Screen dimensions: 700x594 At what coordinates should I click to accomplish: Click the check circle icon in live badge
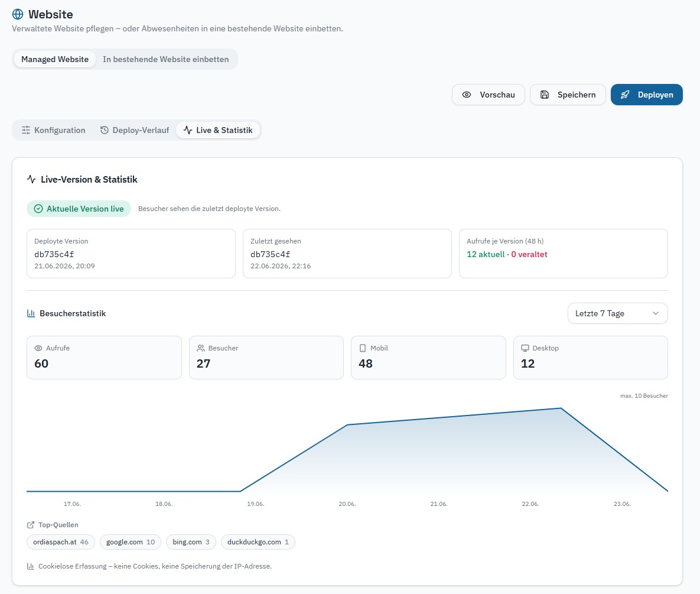(38, 209)
